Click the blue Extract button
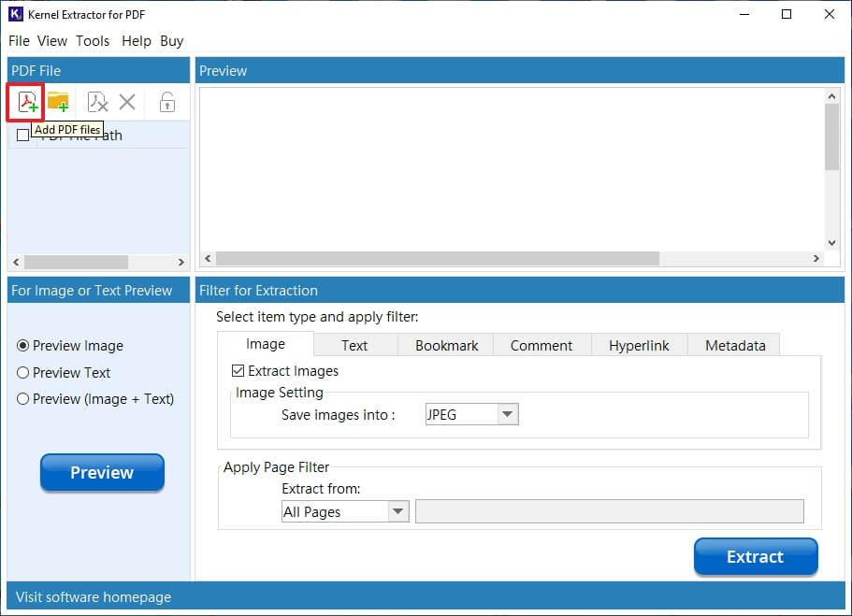This screenshot has height=616, width=852. click(756, 556)
